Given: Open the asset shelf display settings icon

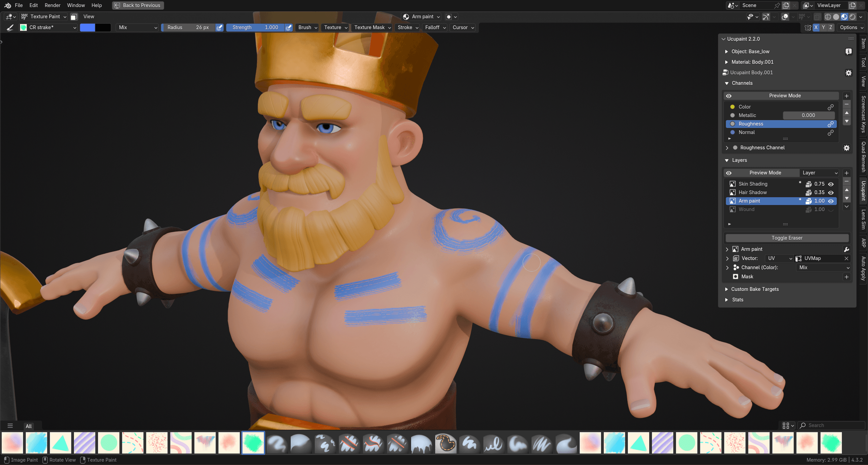Looking at the screenshot, I should [x=788, y=425].
